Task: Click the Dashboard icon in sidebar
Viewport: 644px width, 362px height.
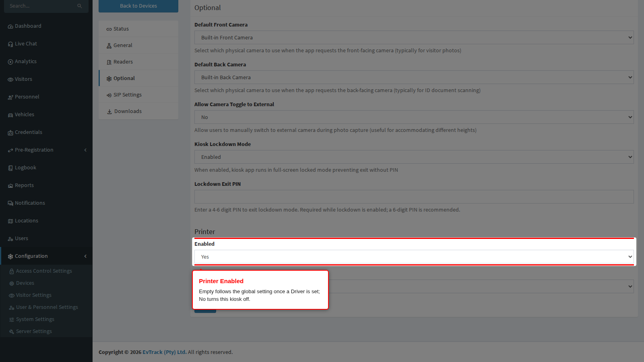Action: [10, 27]
